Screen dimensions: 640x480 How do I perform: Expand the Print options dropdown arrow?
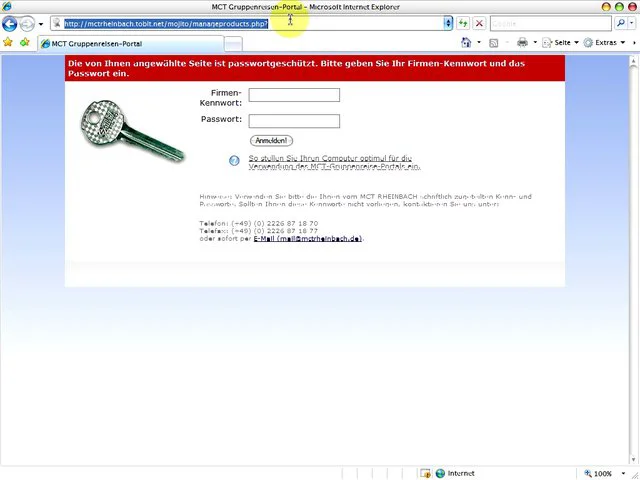pyautogui.click(x=535, y=42)
